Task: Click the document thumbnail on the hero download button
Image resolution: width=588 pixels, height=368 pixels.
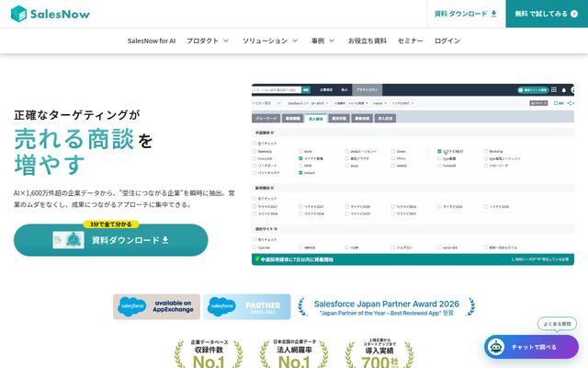Action: 68,240
